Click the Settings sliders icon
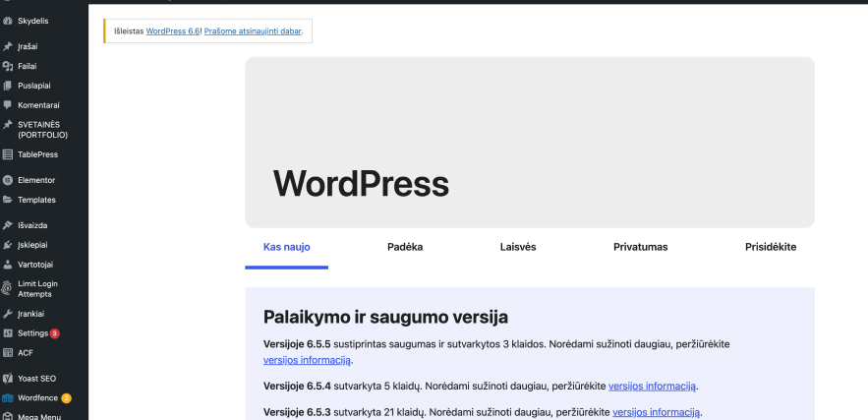 (7, 333)
